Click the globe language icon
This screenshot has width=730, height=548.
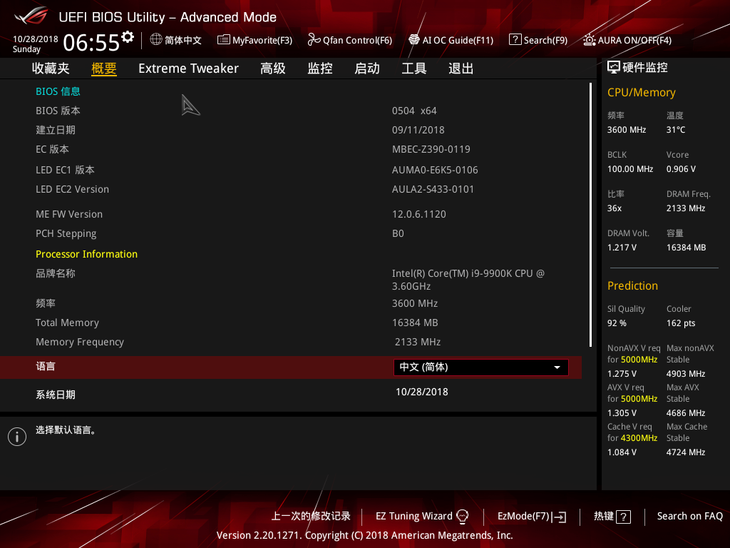pos(156,40)
